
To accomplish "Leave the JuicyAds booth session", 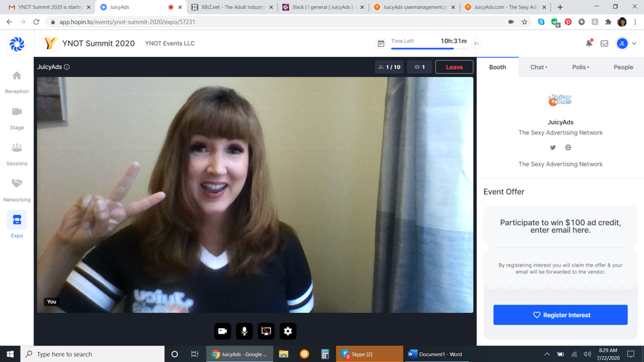I will coord(454,67).
